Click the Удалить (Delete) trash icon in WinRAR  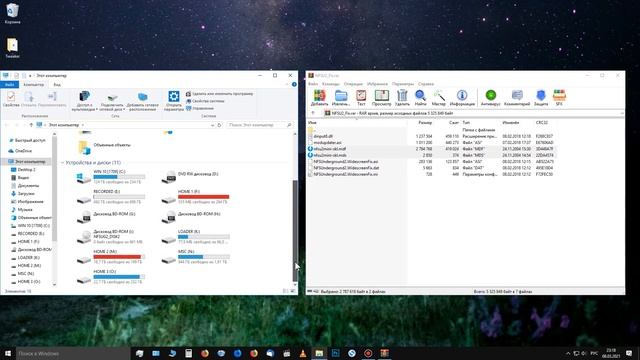point(402,98)
